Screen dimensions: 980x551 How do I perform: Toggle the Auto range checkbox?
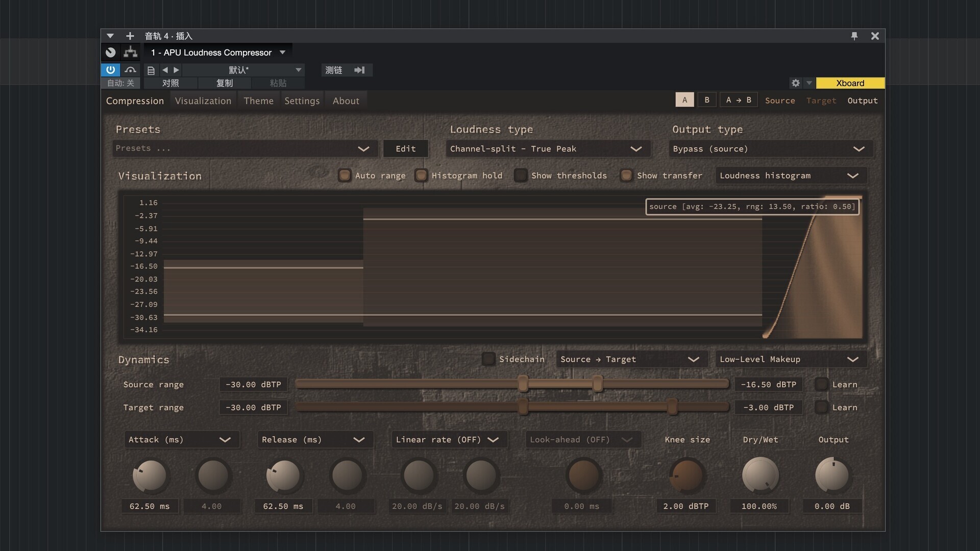(x=345, y=176)
